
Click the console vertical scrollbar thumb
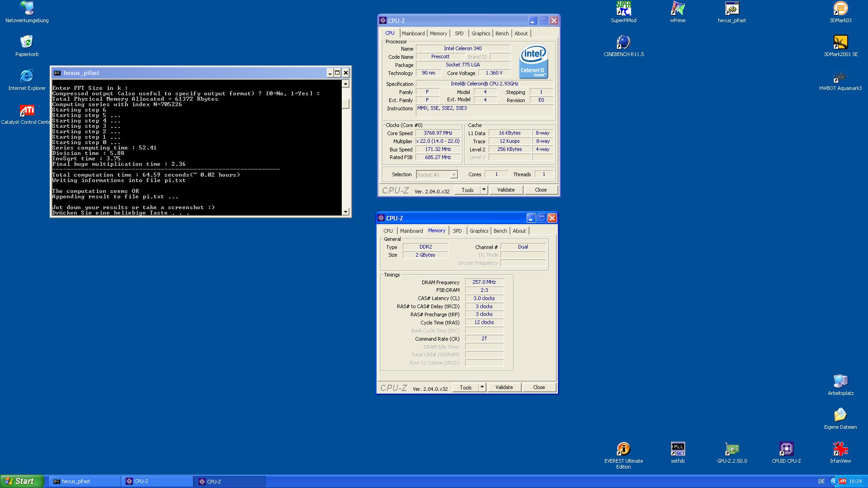(345, 103)
